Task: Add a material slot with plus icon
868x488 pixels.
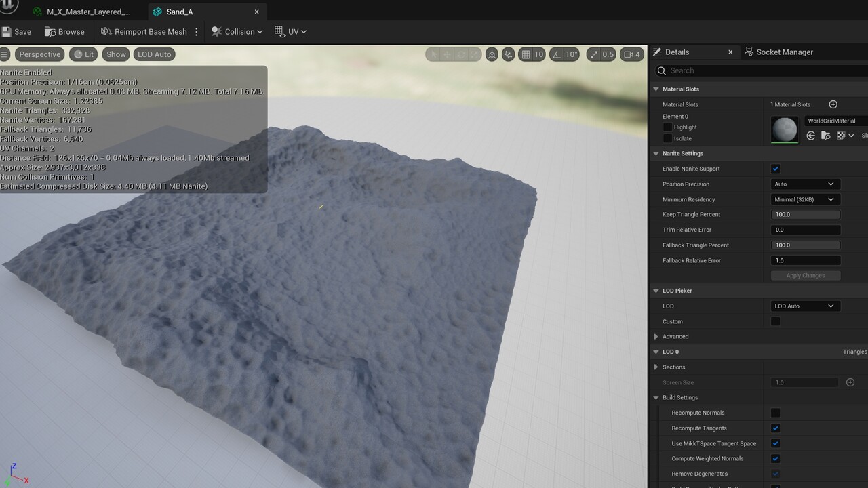Action: pyautogui.click(x=833, y=104)
